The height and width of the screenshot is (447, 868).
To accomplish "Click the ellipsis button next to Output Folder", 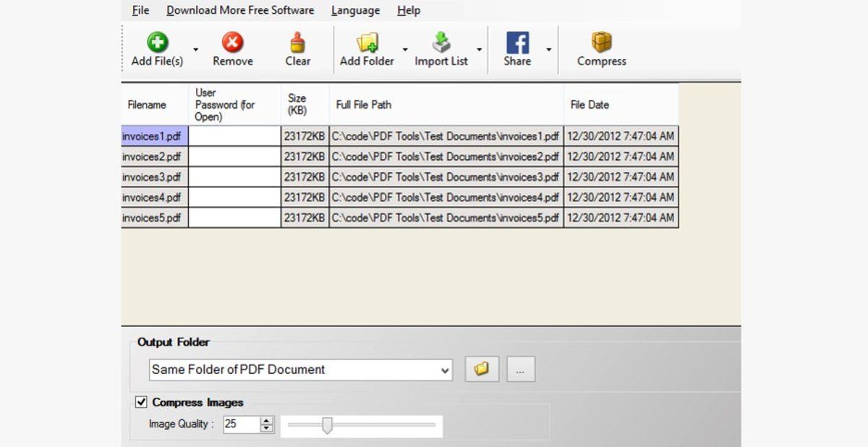I will 520,369.
